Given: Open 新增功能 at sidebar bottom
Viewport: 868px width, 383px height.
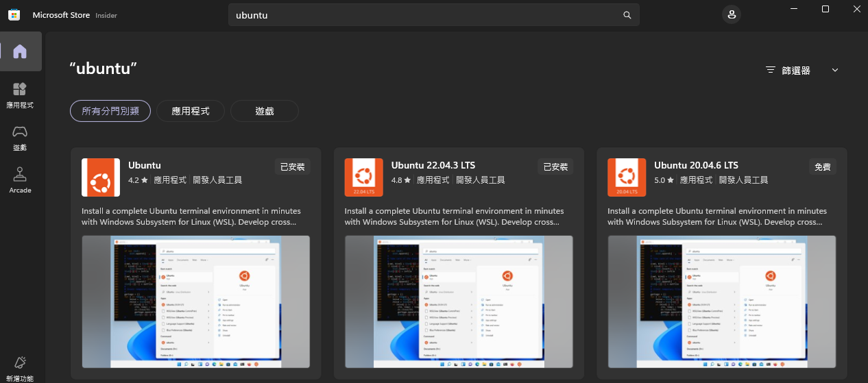Looking at the screenshot, I should click(x=20, y=369).
